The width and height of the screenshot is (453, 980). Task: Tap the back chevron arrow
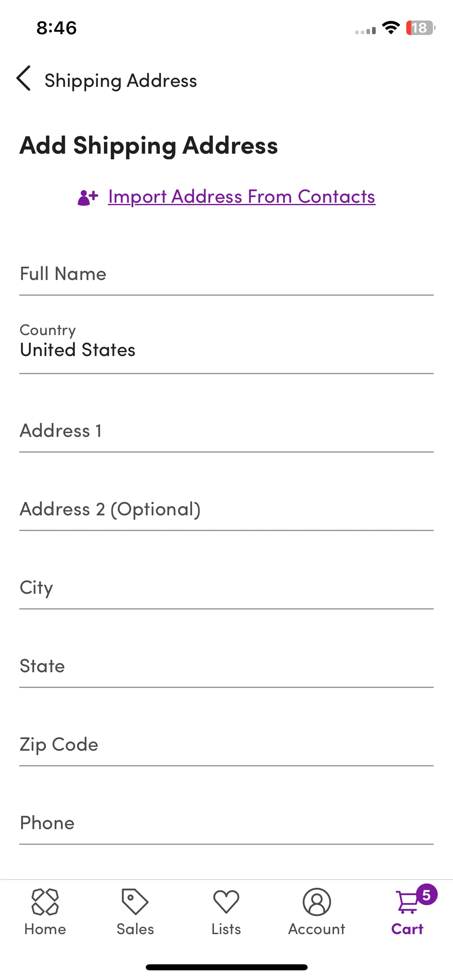[x=24, y=78]
